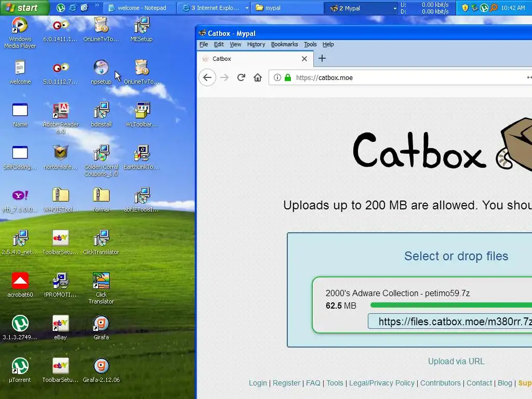Select the eBay desktop shortcut
The height and width of the screenshot is (399, 532).
[60, 327]
